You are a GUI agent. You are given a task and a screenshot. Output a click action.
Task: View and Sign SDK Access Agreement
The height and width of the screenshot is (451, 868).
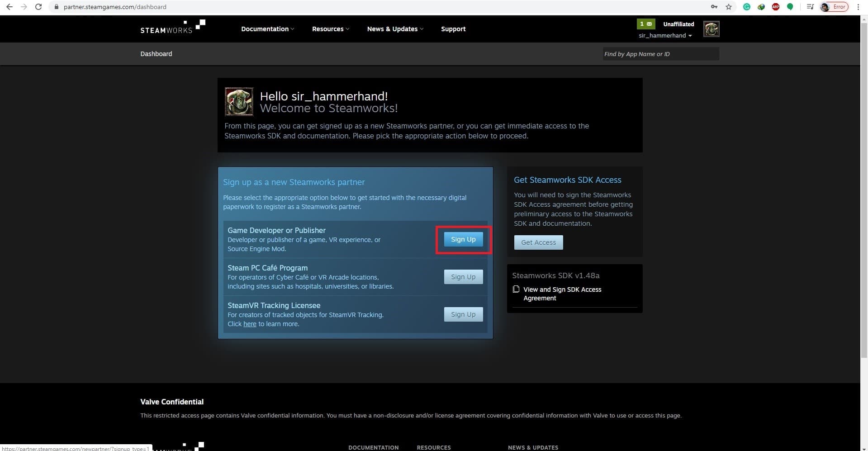click(562, 294)
